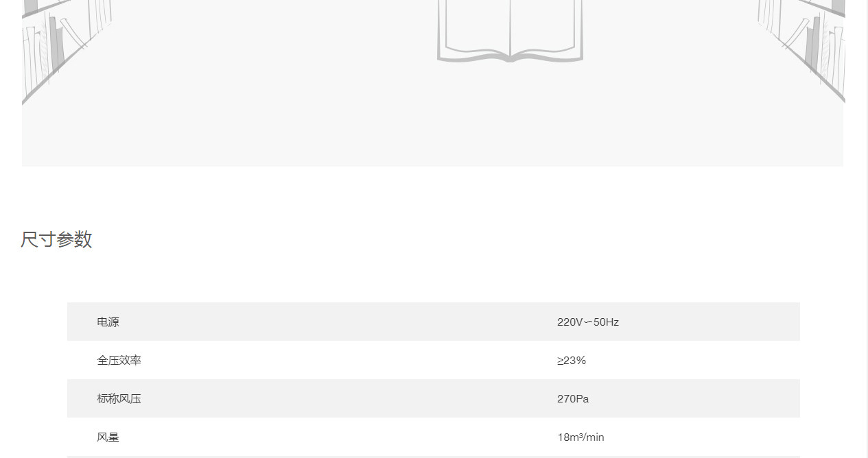Click the dark book on the upper right shelf
The image size is (868, 458).
tap(838, 7)
